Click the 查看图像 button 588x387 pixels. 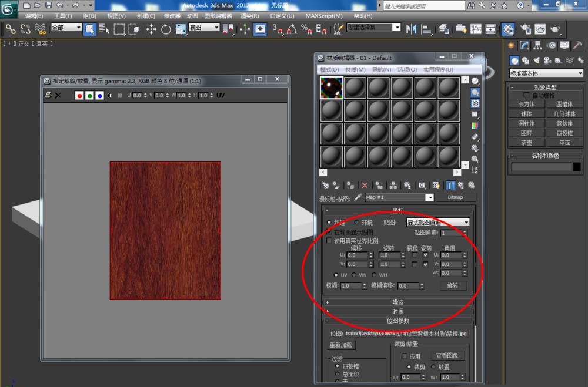click(x=447, y=355)
